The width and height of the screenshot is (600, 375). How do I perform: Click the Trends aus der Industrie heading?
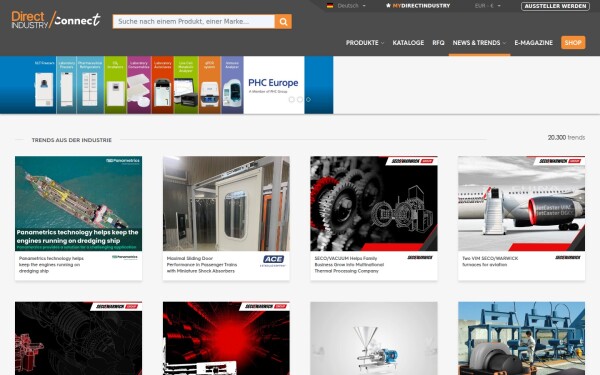tap(72, 140)
